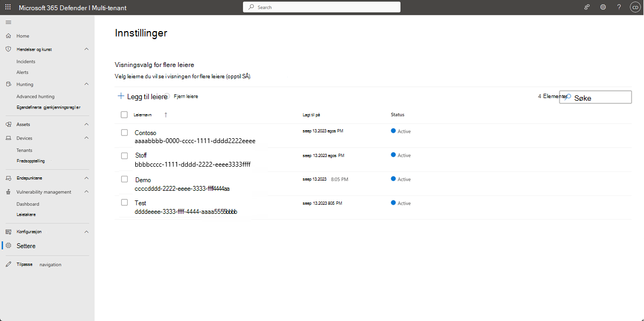Image resolution: width=644 pixels, height=321 pixels.
Task: Click the Assets section icon
Action: coord(8,124)
